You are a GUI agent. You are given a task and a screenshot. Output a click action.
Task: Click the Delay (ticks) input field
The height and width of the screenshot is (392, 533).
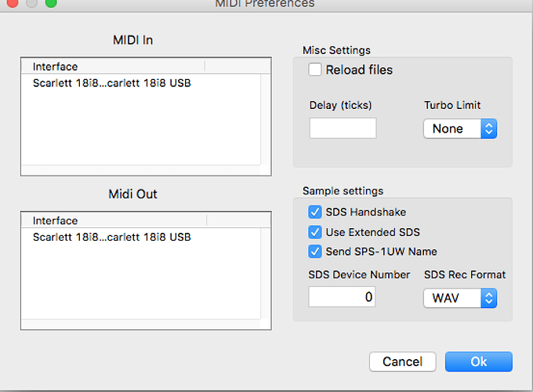click(343, 128)
